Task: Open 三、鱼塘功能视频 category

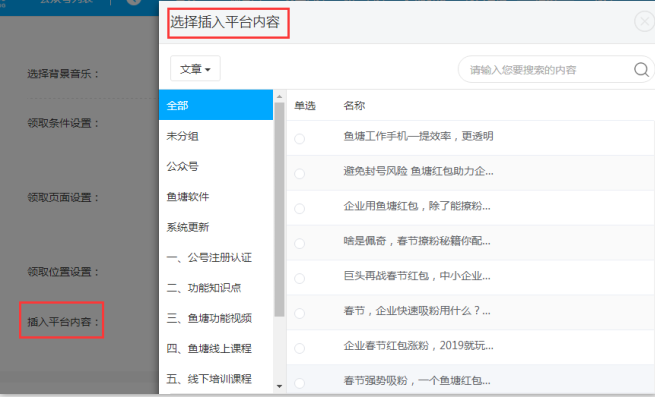Action: point(216,318)
